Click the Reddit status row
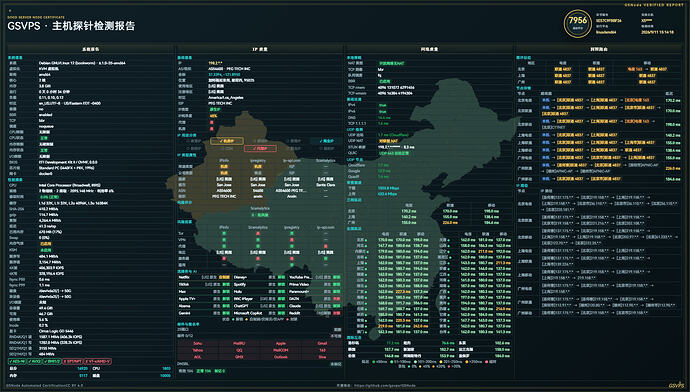Image resolution: width=690 pixels, height=392 pixels. coord(315,313)
